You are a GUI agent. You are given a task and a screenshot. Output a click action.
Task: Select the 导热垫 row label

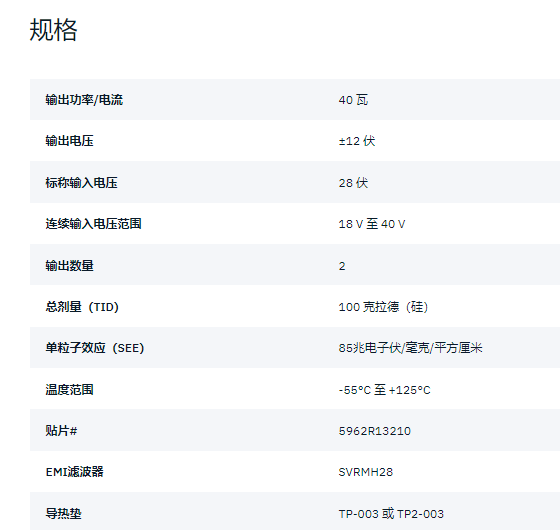tap(63, 514)
